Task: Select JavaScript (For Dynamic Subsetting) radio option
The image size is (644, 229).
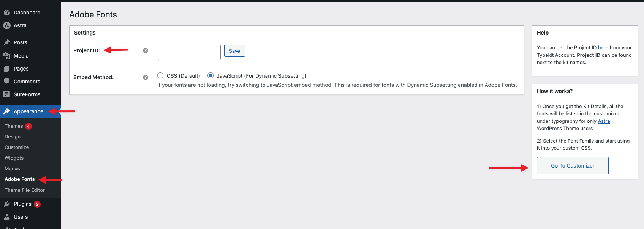Action: click(x=210, y=76)
